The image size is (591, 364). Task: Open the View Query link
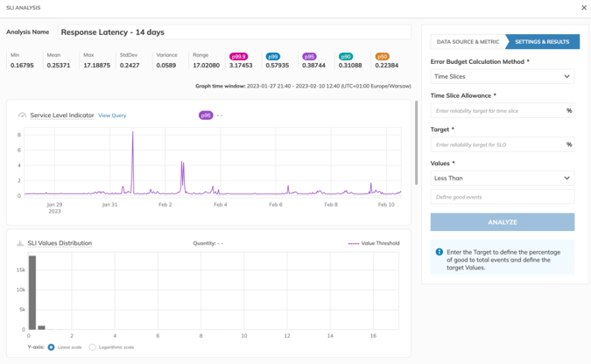tap(112, 115)
